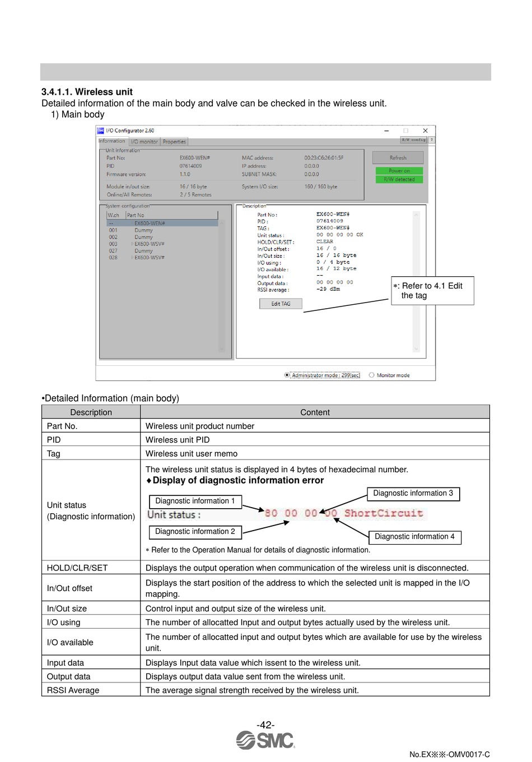Click the SMC logo at page bottom

pyautogui.click(x=265, y=740)
